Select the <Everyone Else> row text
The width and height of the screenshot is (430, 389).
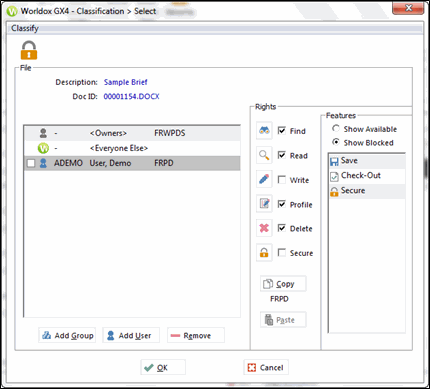[119, 148]
